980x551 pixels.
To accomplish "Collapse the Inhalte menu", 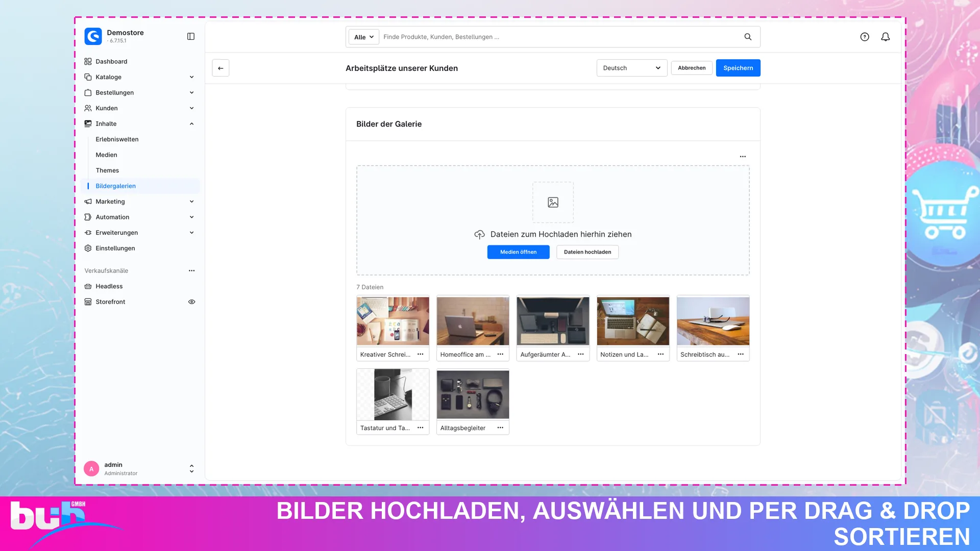I will (191, 124).
